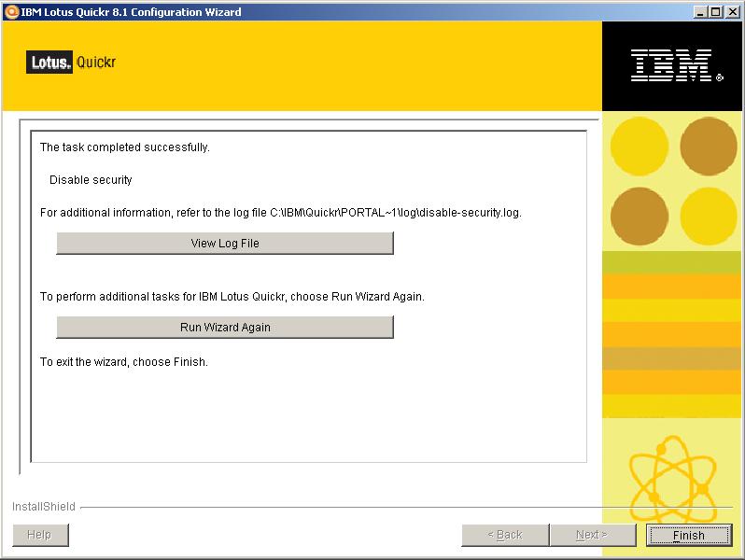Click 'To exit the wizard, choose Finish.' text
Viewport: 745px width, 560px height.
coord(124,362)
